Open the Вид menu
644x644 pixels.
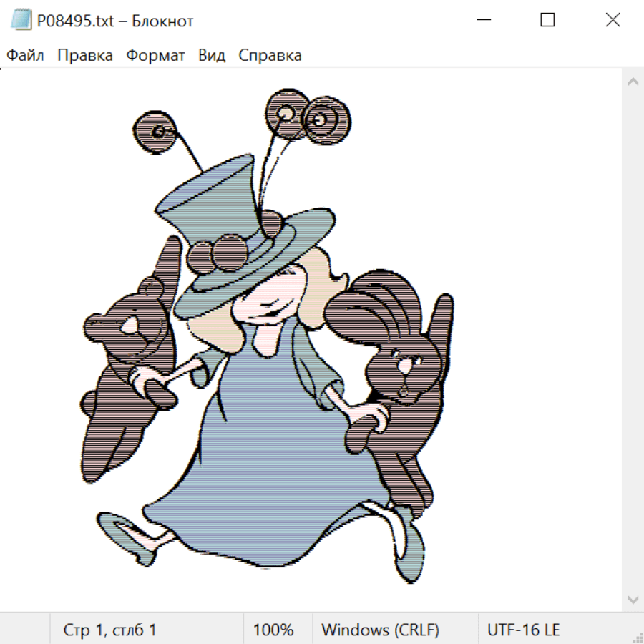212,56
